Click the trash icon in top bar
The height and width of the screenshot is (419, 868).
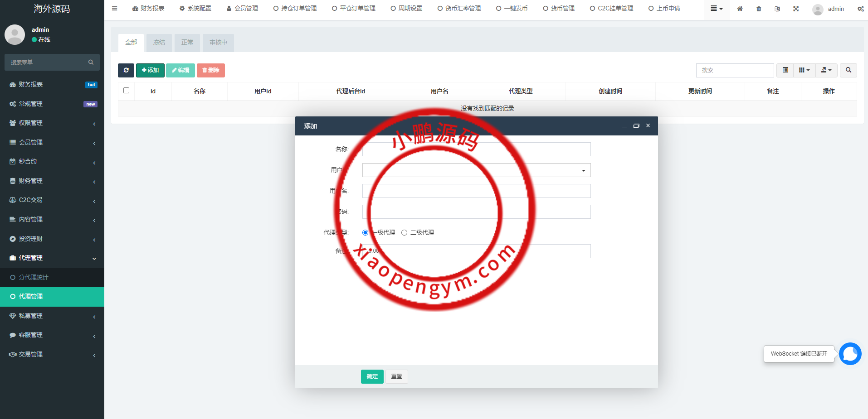pos(759,9)
